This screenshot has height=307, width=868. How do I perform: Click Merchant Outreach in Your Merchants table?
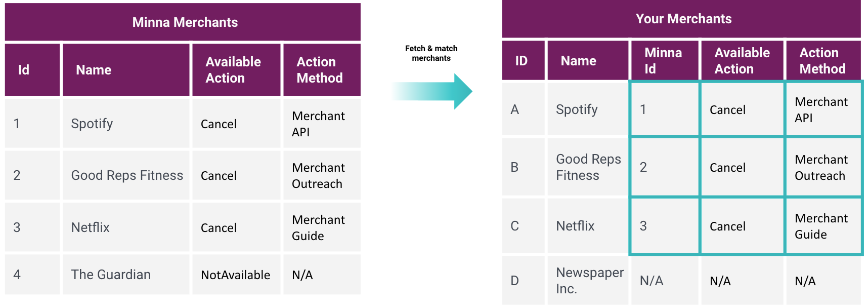point(821,168)
